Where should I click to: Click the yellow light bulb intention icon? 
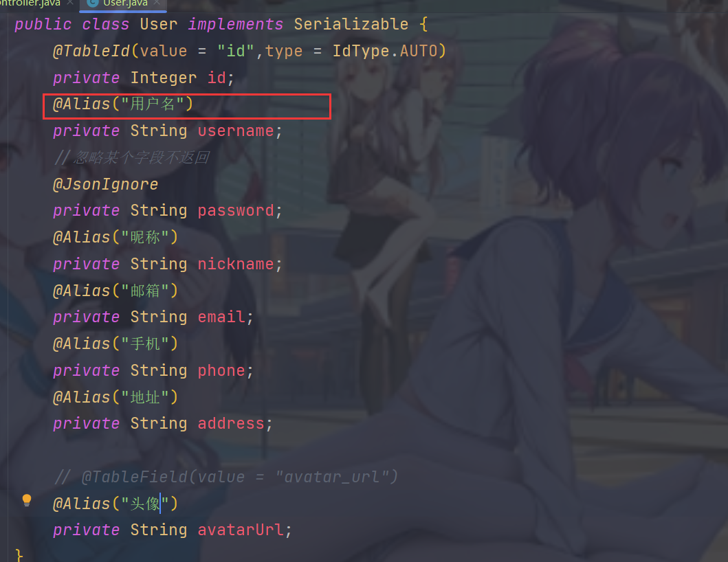click(27, 500)
